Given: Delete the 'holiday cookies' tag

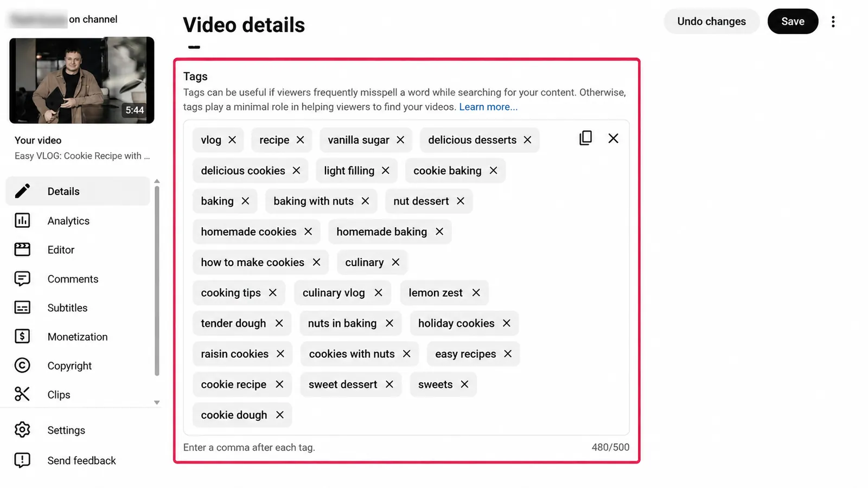Looking at the screenshot, I should point(507,323).
